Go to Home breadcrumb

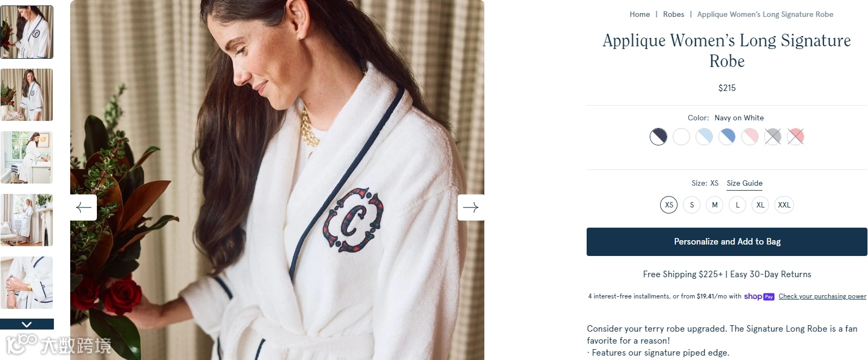pos(639,14)
